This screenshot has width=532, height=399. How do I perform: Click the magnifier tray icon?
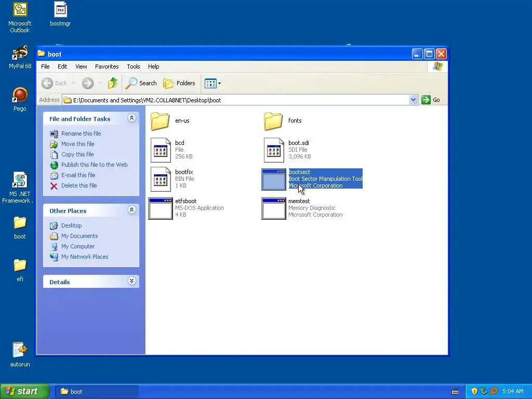point(494,391)
